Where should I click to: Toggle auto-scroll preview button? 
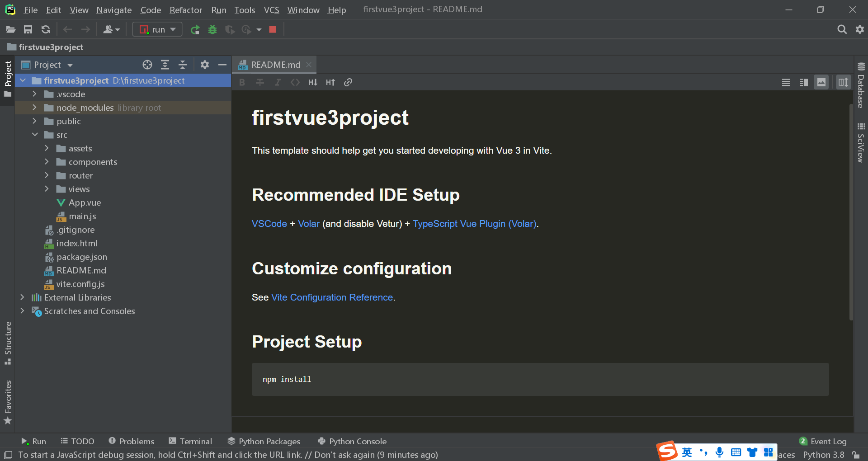point(844,82)
